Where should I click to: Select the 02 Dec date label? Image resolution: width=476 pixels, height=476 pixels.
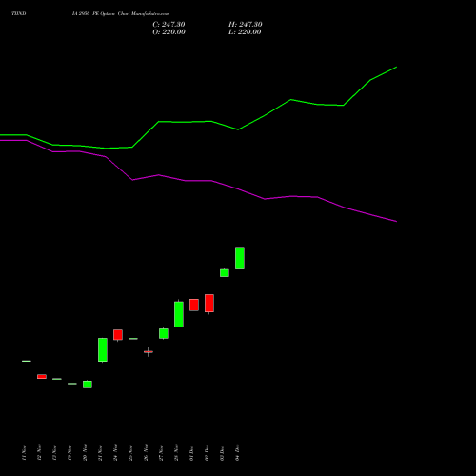pos(207,452)
